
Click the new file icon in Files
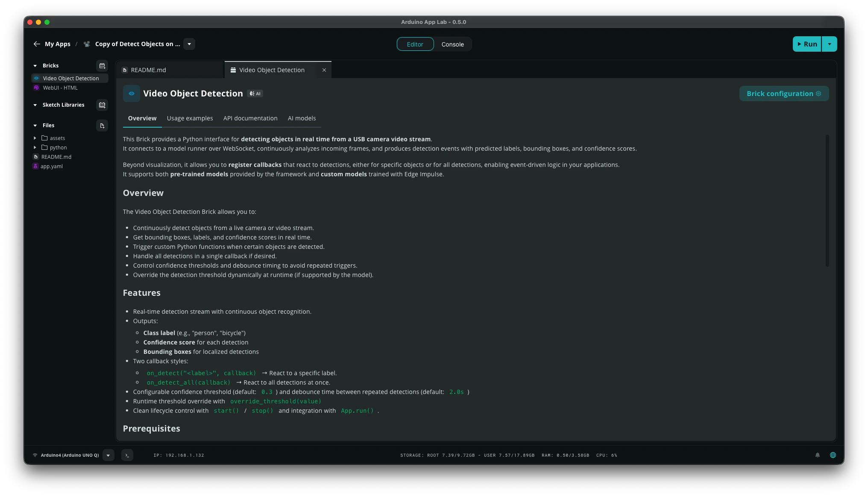coord(102,125)
